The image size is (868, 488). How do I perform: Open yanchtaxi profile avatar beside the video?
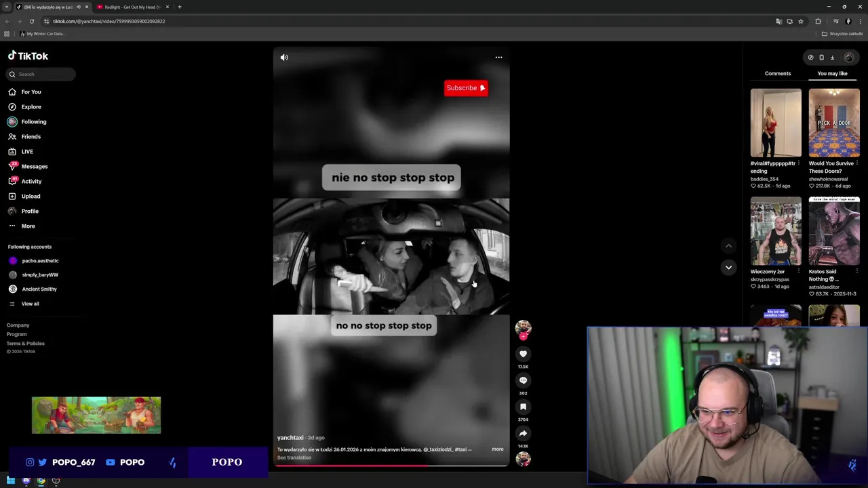pos(523,328)
